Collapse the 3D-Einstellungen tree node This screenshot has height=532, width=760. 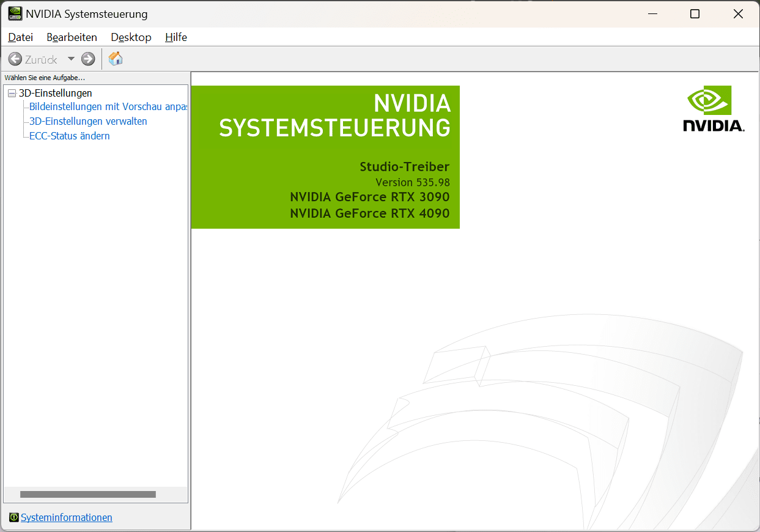tap(12, 93)
